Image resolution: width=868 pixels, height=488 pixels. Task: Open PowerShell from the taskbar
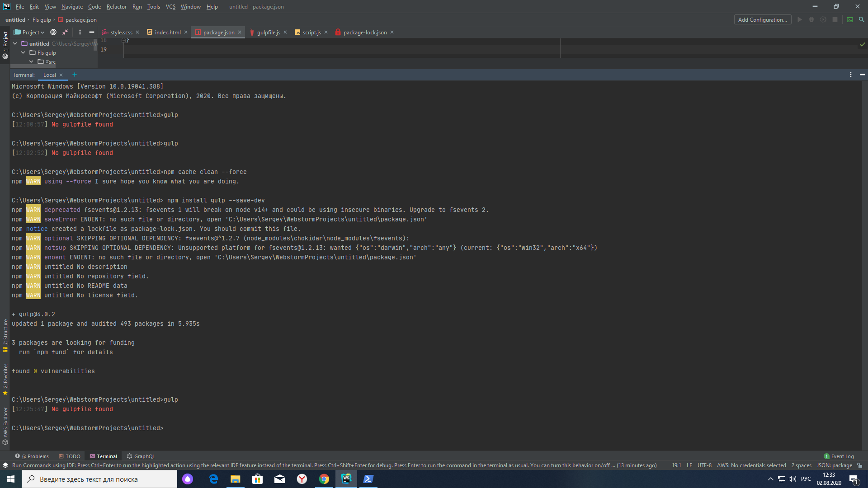point(368,479)
